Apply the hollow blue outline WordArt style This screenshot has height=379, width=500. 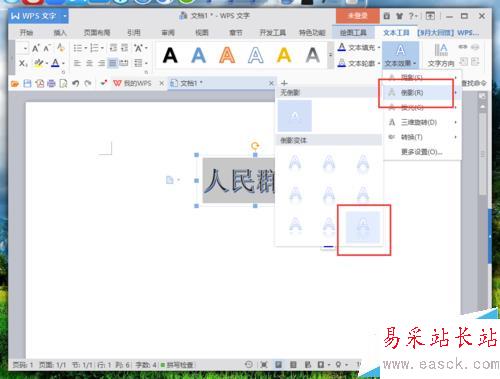click(256, 55)
